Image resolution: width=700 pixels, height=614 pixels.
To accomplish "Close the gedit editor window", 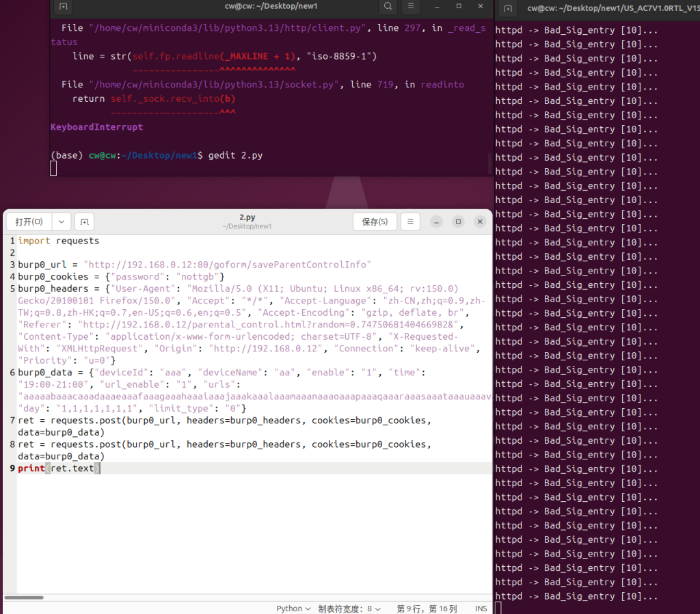I will click(481, 222).
